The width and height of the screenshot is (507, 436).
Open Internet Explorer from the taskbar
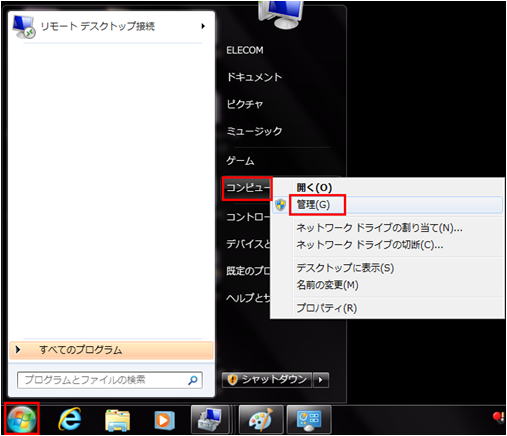[x=70, y=419]
